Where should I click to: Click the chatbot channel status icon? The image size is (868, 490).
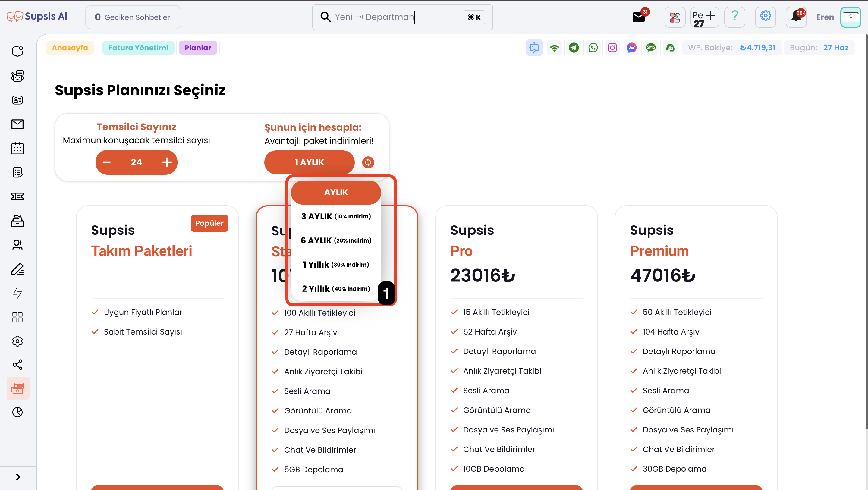click(534, 48)
